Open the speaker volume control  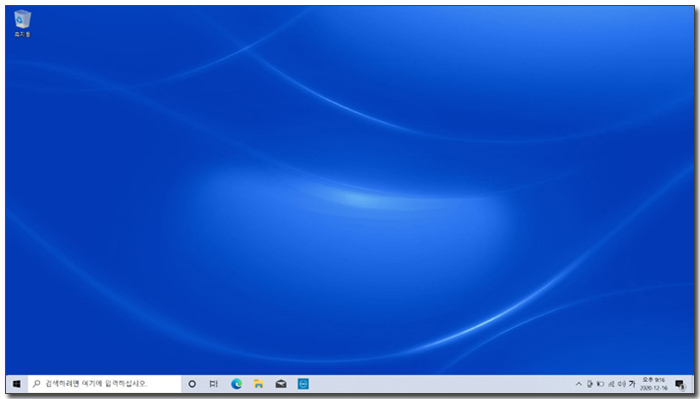[x=621, y=384]
